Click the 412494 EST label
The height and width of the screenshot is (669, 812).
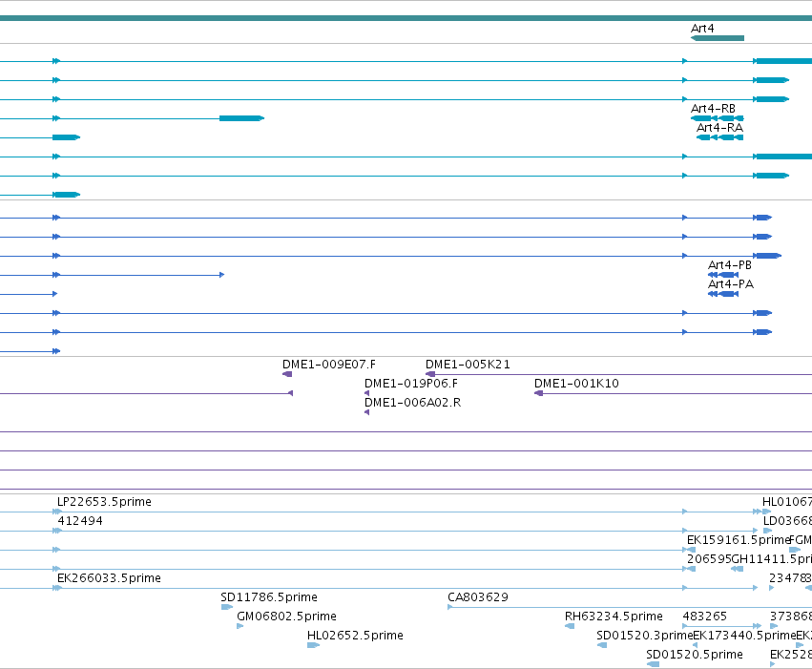[80, 521]
